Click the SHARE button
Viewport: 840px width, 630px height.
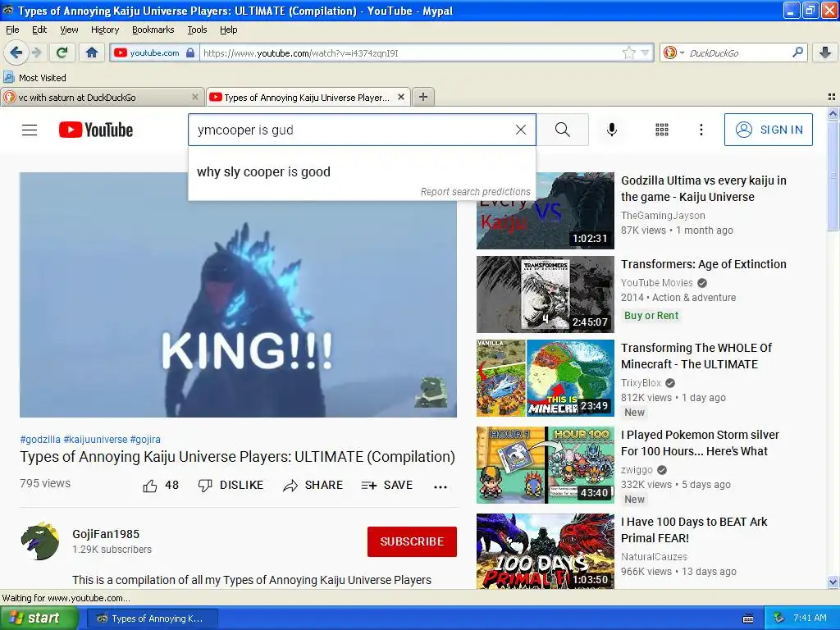coord(313,486)
